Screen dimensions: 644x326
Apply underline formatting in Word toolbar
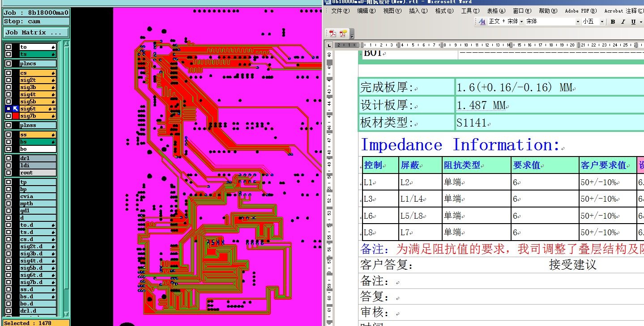click(633, 21)
